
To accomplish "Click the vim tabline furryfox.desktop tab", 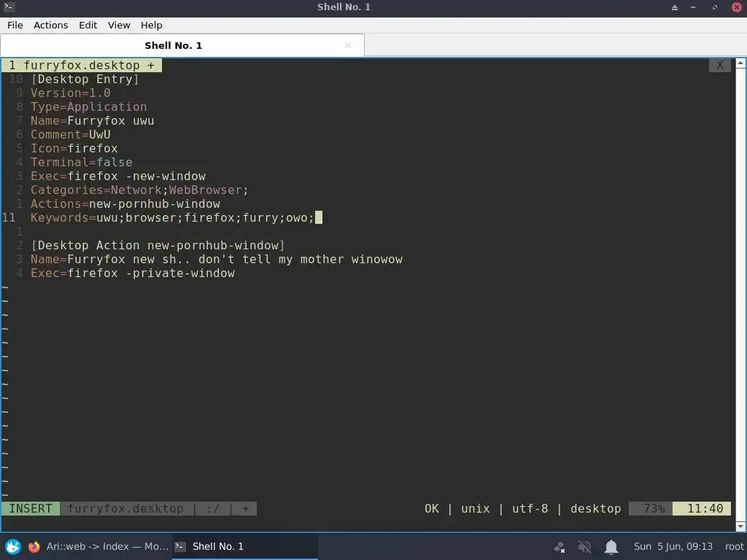I will click(x=82, y=65).
